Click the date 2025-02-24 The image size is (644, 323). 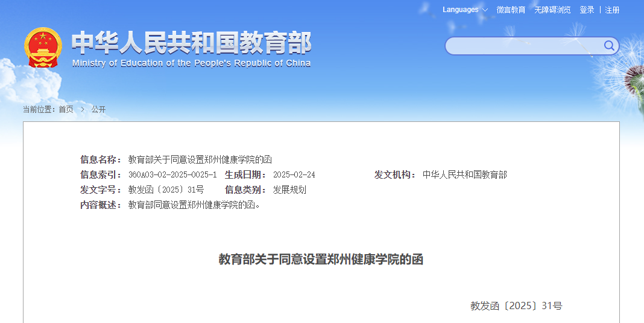(294, 174)
